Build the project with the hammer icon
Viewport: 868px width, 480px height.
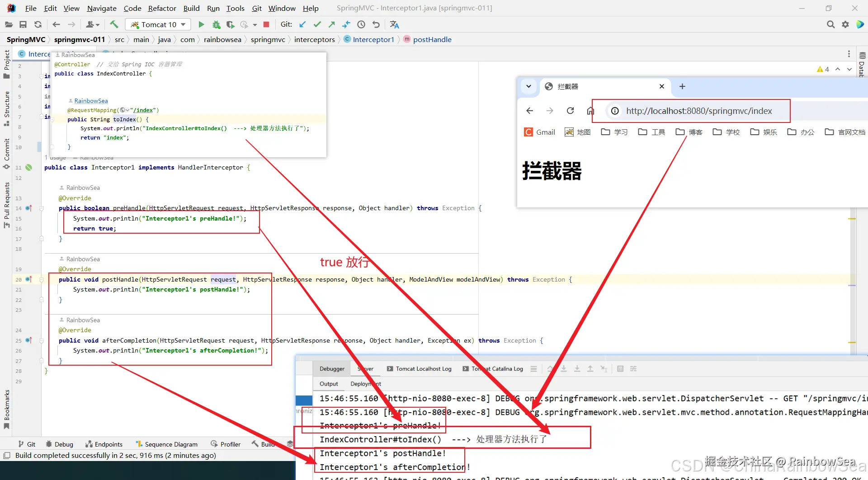pos(114,24)
